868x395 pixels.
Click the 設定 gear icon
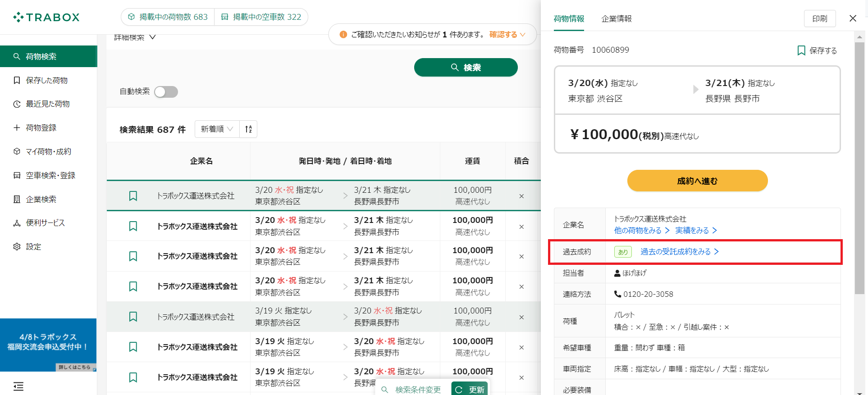coord(17,247)
